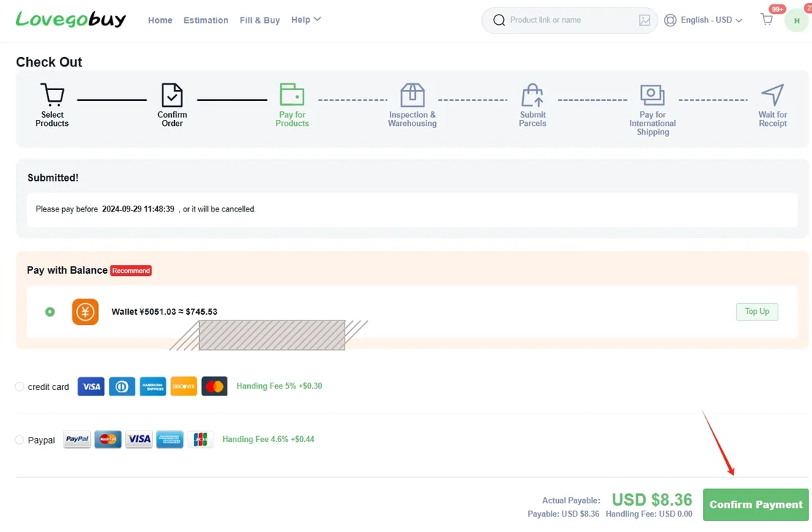Click the Confirm Payment button
Screen dimensions: 812x532
[756, 504]
